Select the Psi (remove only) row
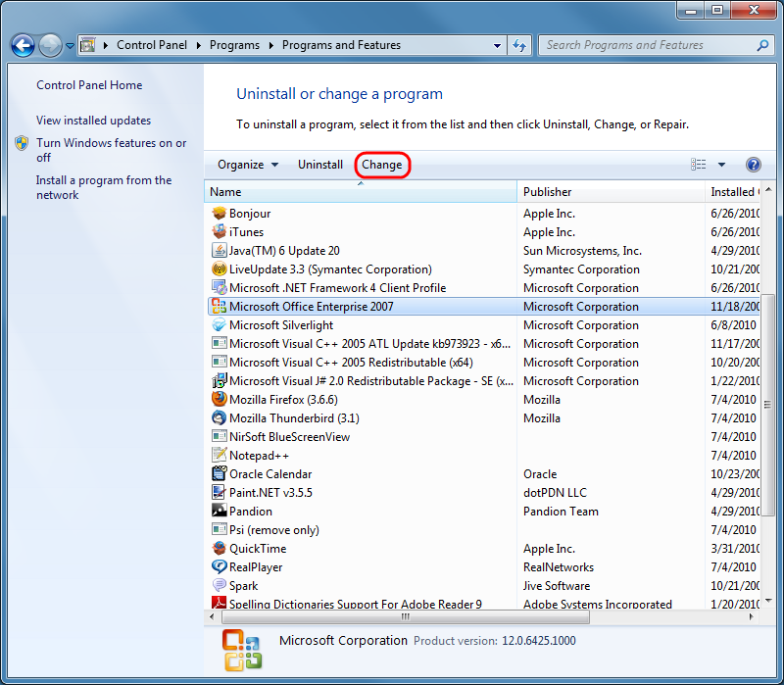Screen dimensions: 784x685 pyautogui.click(x=484, y=530)
